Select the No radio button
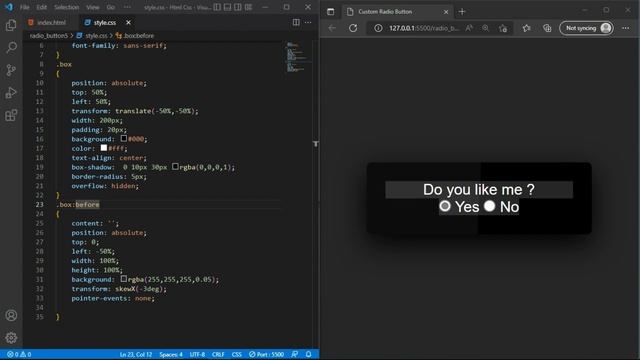This screenshot has width=640, height=360. pyautogui.click(x=489, y=206)
